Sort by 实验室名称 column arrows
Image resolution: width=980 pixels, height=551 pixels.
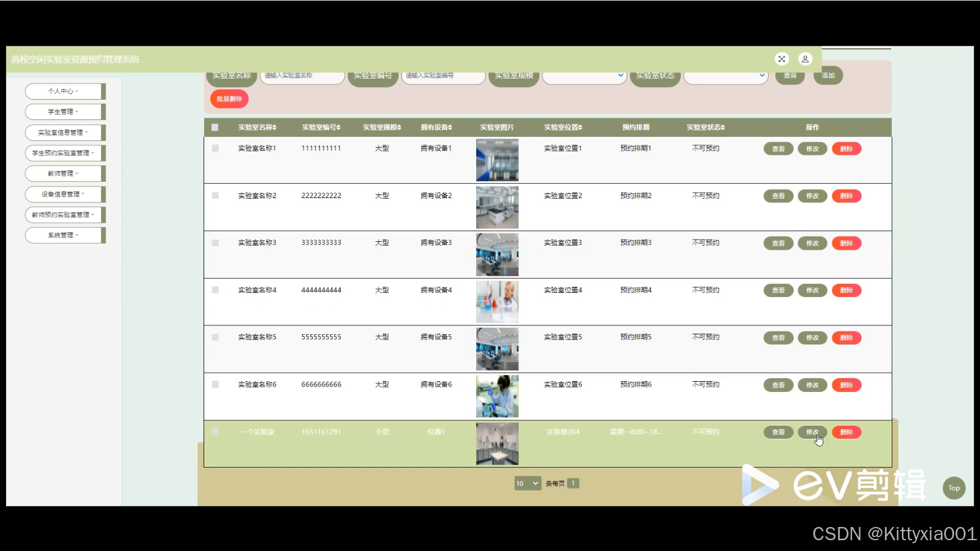(x=275, y=127)
